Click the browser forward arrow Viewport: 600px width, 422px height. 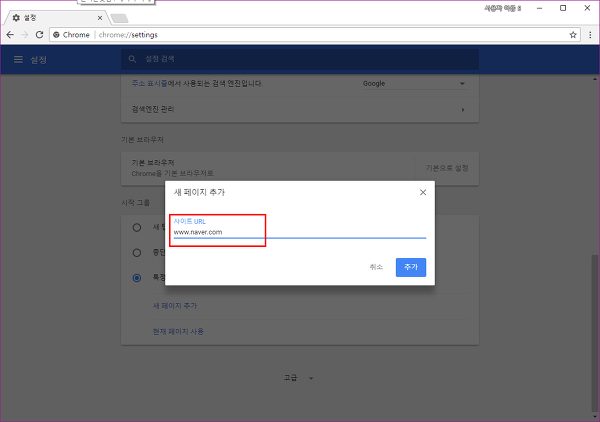24,35
